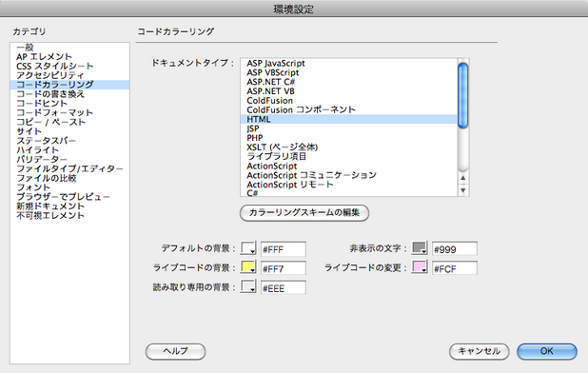Click the #FCF live code changes field
588x373 pixels.
[455, 268]
